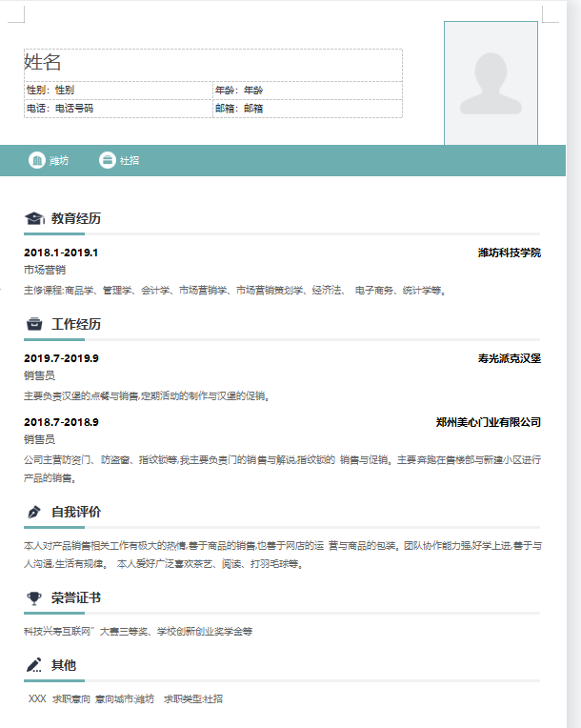Click the 2018.1-2019.1 education date range
Image resolution: width=581 pixels, height=728 pixels.
click(61, 253)
